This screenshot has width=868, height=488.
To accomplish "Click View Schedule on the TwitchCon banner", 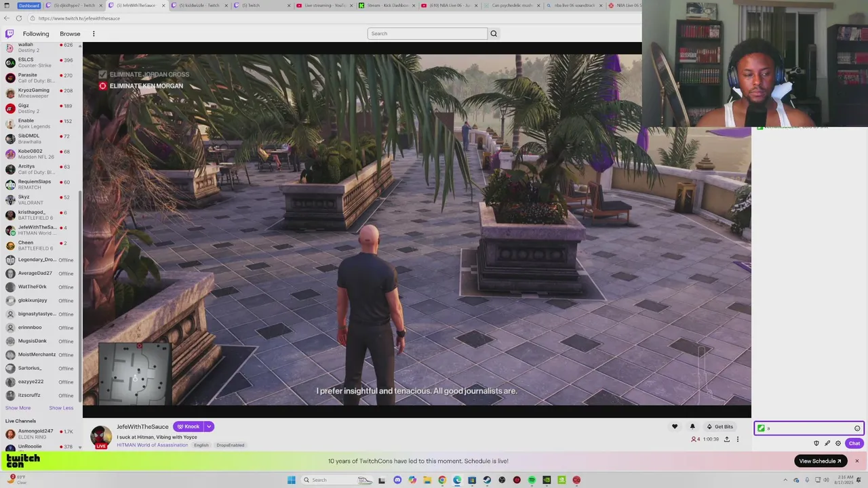I will pyautogui.click(x=820, y=461).
